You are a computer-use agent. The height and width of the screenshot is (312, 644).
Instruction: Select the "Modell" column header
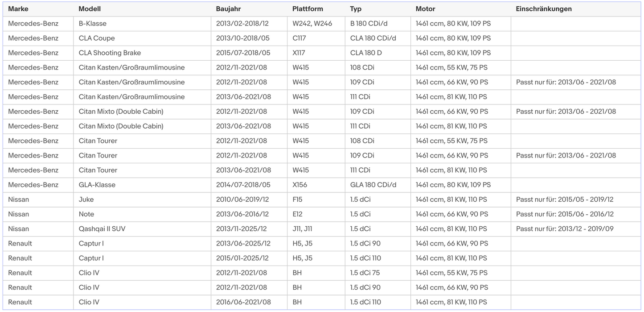coord(90,9)
